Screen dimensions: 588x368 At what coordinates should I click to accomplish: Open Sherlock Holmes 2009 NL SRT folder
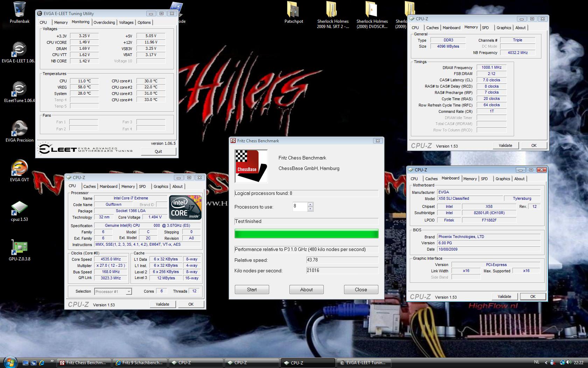click(x=333, y=15)
